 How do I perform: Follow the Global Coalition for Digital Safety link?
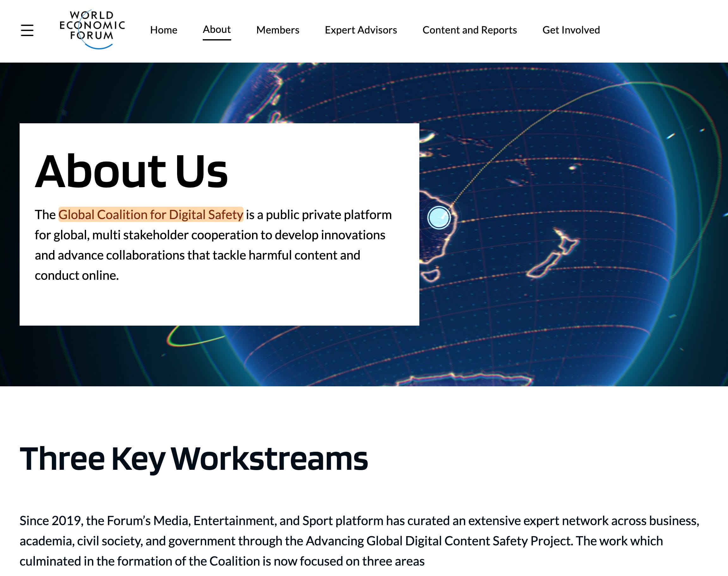pyautogui.click(x=151, y=214)
